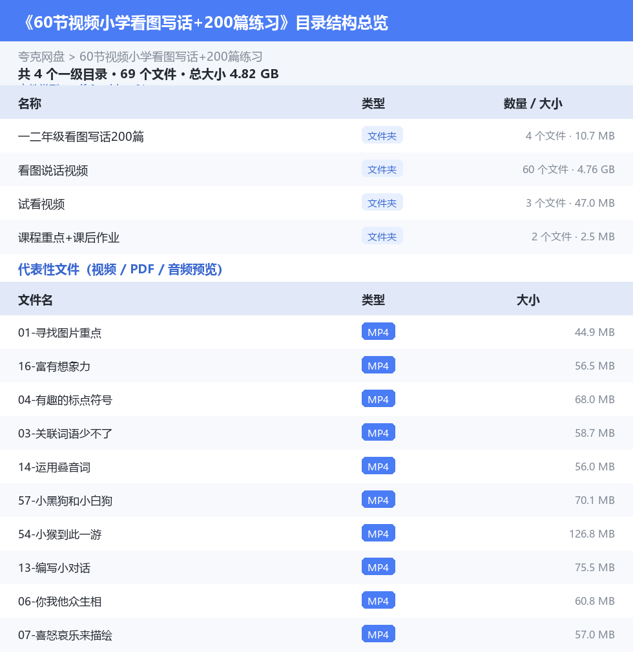The image size is (633, 672).
Task: Select the 56.0 MB size value
Action: coord(594,467)
